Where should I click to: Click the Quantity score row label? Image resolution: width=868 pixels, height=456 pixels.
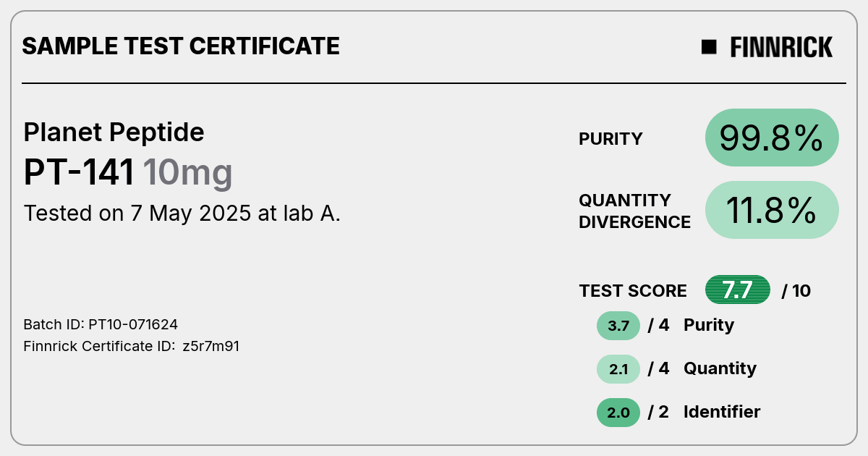[x=720, y=369]
